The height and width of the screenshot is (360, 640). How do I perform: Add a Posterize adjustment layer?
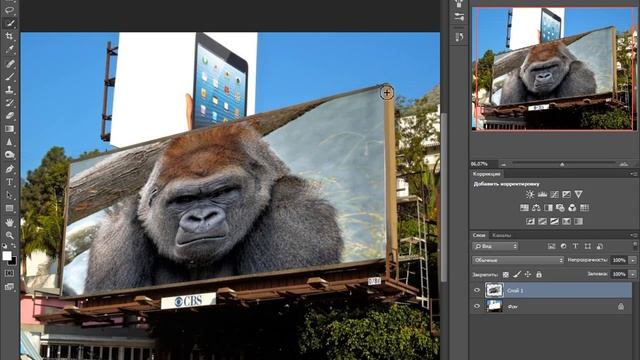[542, 221]
